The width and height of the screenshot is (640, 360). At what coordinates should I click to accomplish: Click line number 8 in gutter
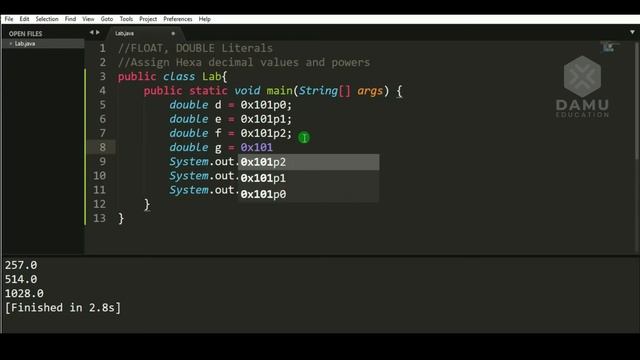click(102, 147)
